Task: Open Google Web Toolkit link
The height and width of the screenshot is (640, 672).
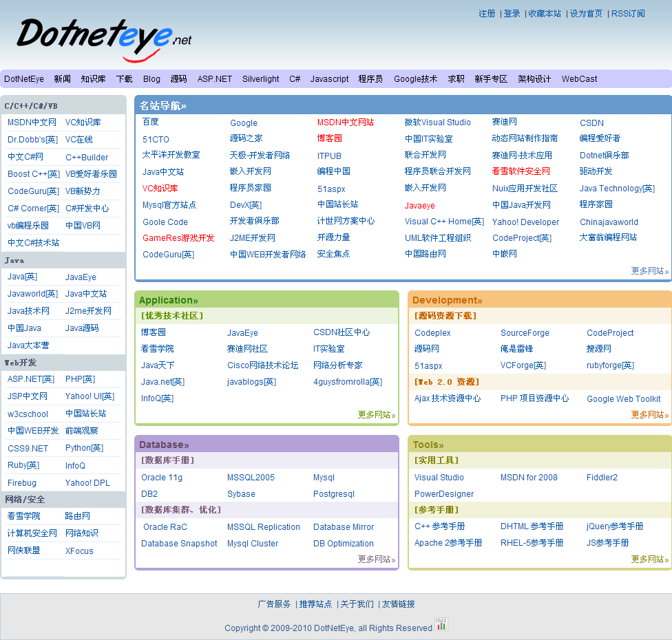Action: coord(624,399)
